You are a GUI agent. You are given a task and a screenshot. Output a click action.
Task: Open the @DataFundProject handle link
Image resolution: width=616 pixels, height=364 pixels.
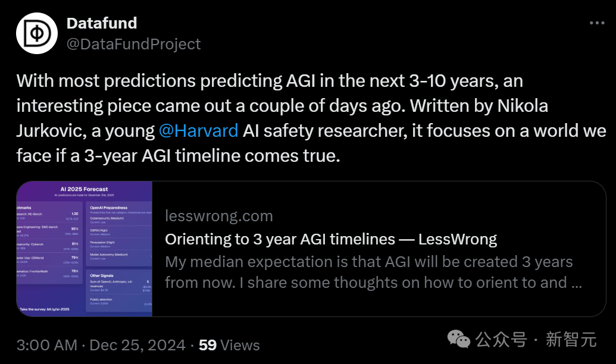(x=133, y=44)
